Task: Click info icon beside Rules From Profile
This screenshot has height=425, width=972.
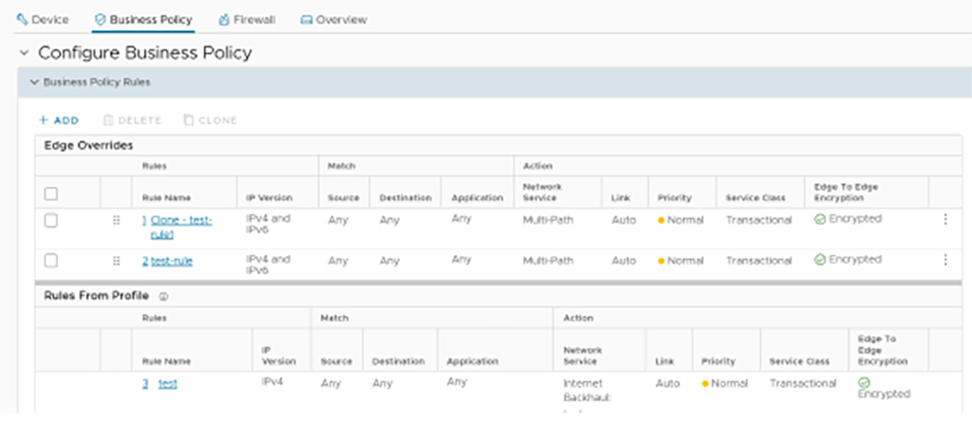Action: click(164, 296)
